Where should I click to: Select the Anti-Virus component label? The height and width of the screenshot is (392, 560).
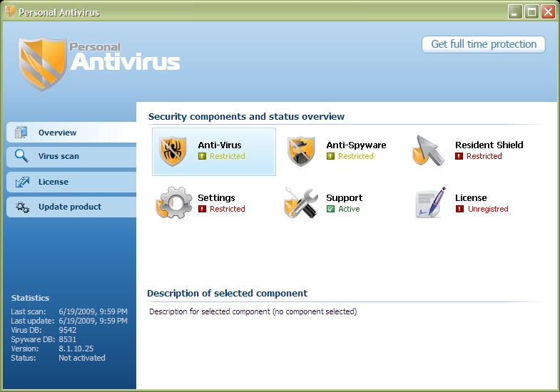[x=220, y=145]
